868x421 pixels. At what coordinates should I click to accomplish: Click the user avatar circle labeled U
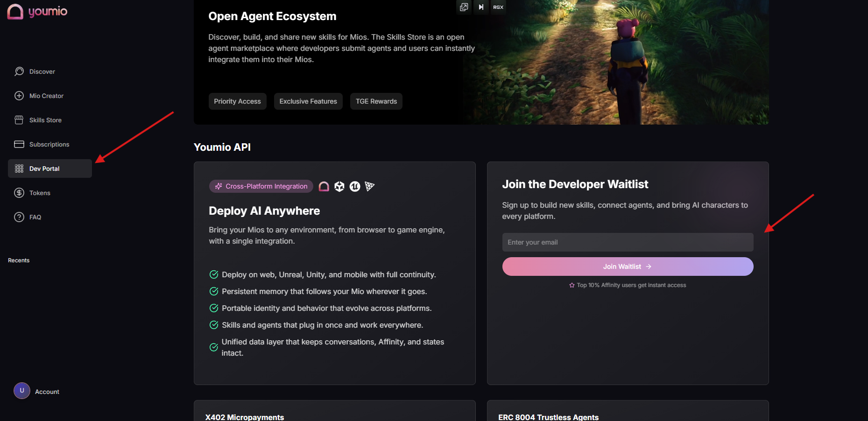(x=22, y=391)
